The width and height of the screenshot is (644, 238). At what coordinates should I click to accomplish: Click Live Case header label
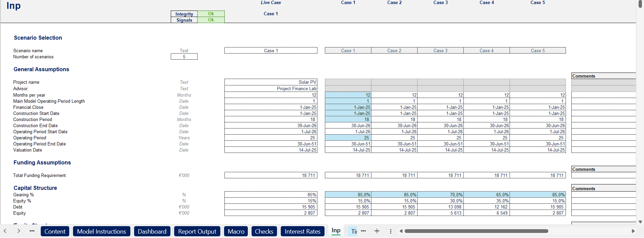pos(271,2)
